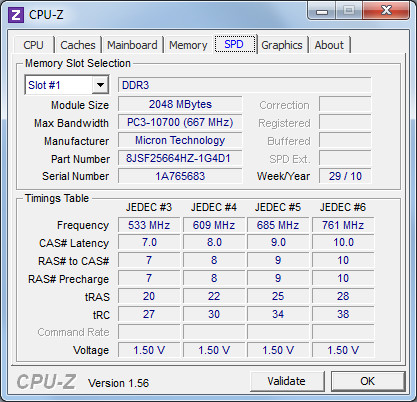Click the OK button
The height and width of the screenshot is (402, 417).
click(368, 381)
